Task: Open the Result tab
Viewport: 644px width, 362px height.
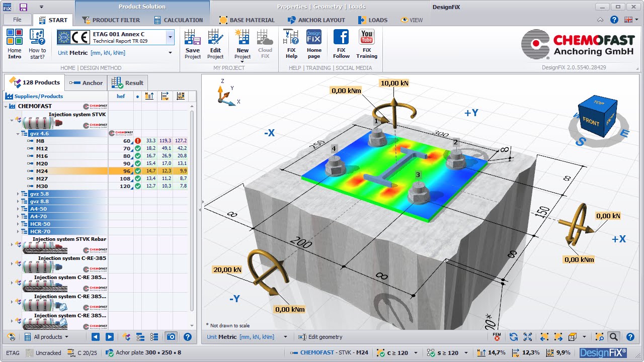Action: tap(128, 83)
